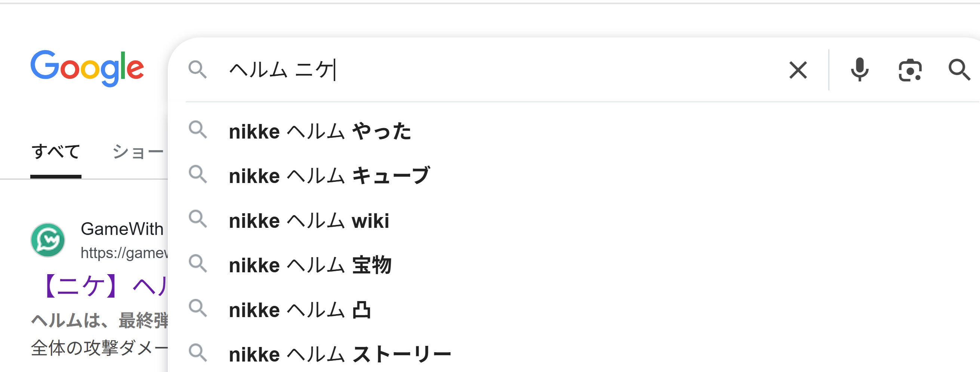980x372 pixels.
Task: Open the ショート results tab
Action: point(138,152)
